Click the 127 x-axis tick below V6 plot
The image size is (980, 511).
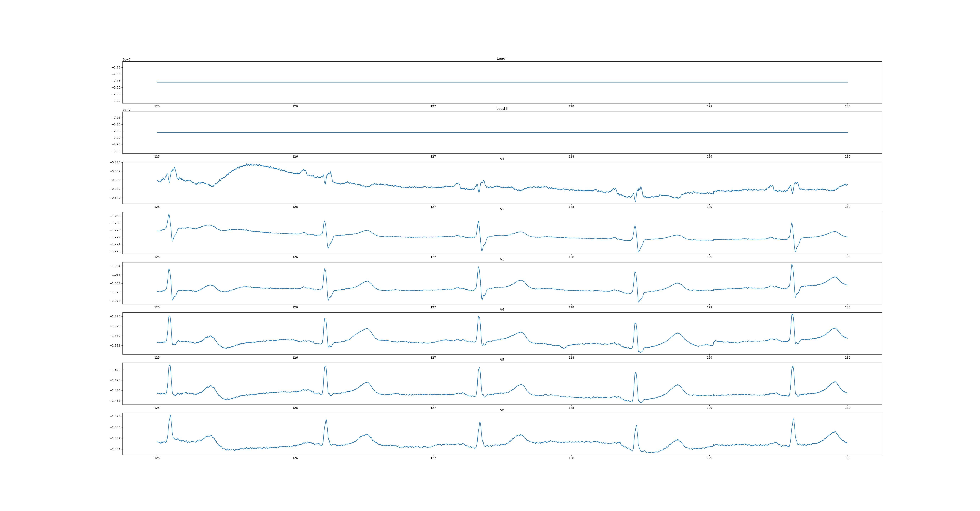coord(433,458)
